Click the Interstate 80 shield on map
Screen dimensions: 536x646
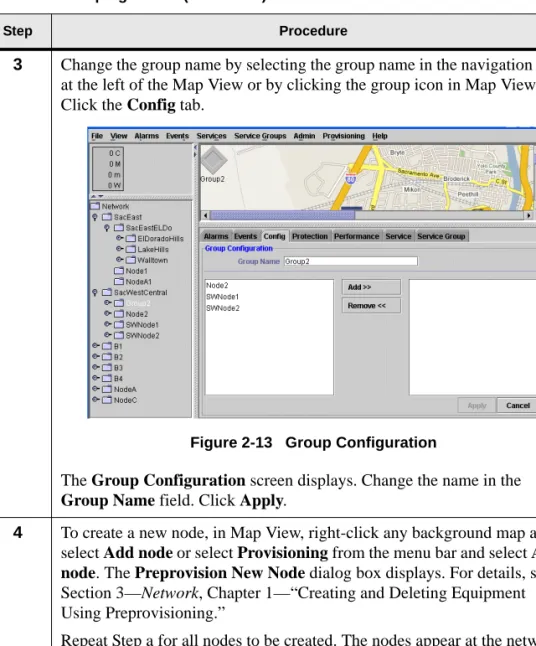pyautogui.click(x=351, y=179)
